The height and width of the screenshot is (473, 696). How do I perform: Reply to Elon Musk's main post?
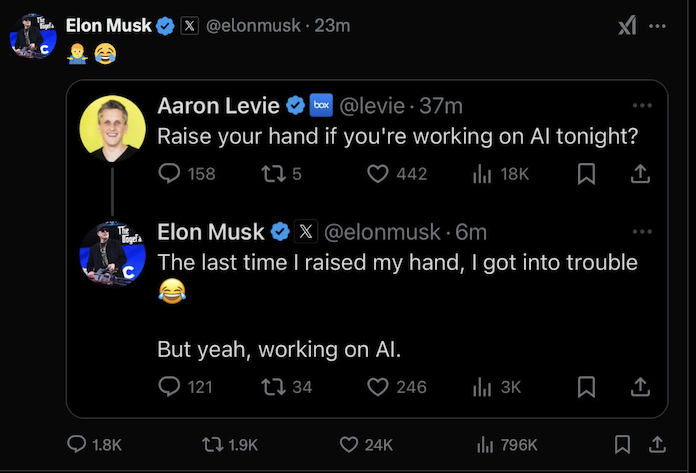77,444
